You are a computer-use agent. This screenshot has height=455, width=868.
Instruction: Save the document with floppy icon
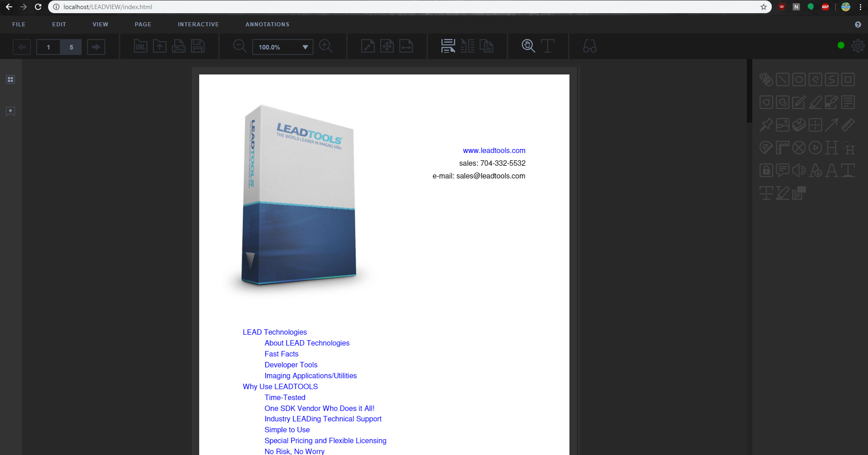tap(198, 46)
